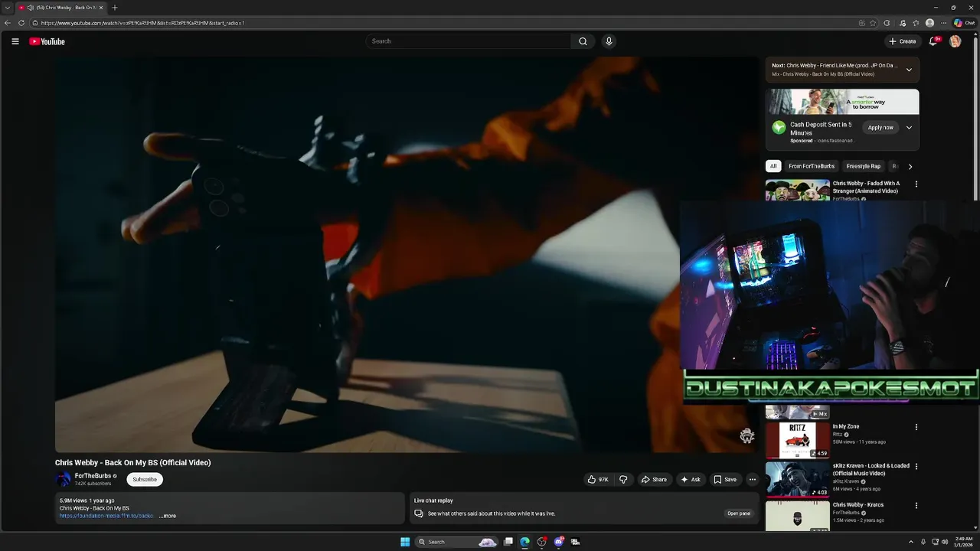Open options for Locked & Loaded video

click(916, 466)
